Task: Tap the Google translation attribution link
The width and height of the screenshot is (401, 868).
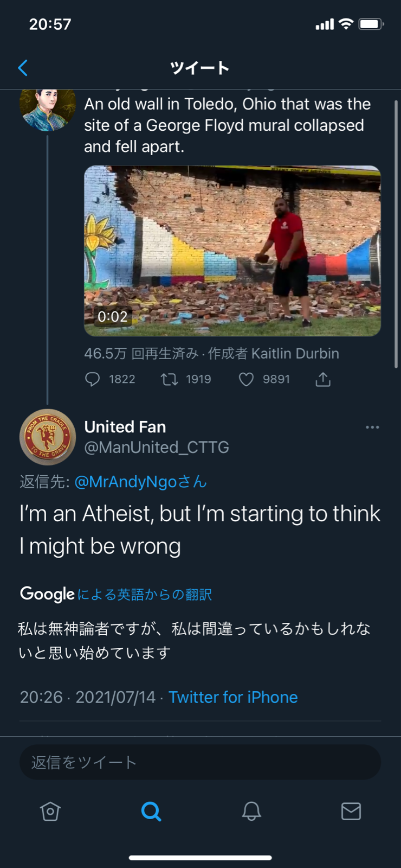Action: [116, 595]
